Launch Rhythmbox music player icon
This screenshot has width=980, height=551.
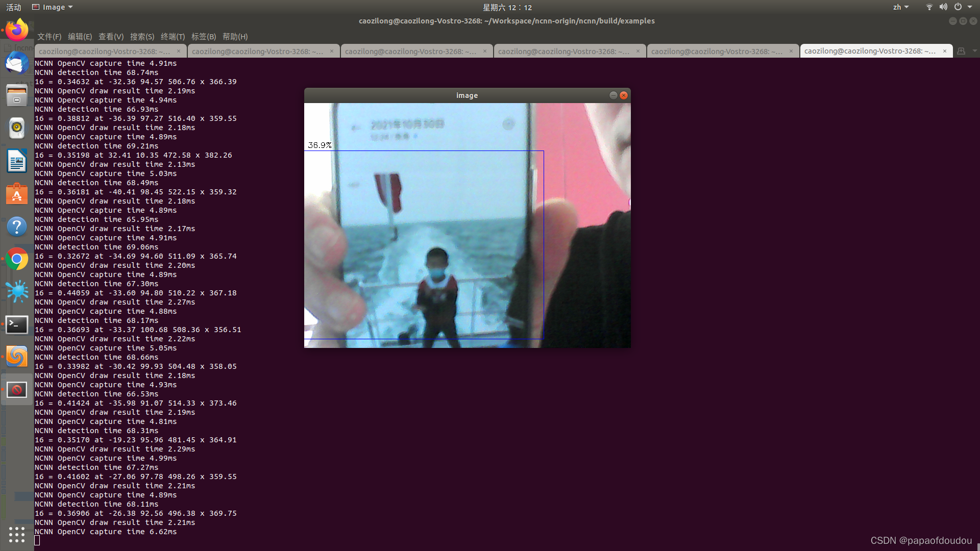(17, 128)
